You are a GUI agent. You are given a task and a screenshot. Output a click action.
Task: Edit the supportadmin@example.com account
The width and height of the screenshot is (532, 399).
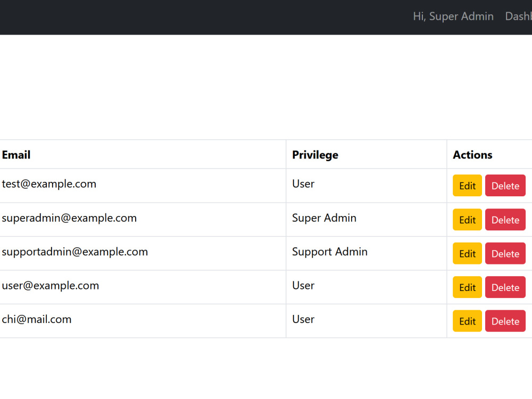coord(467,253)
